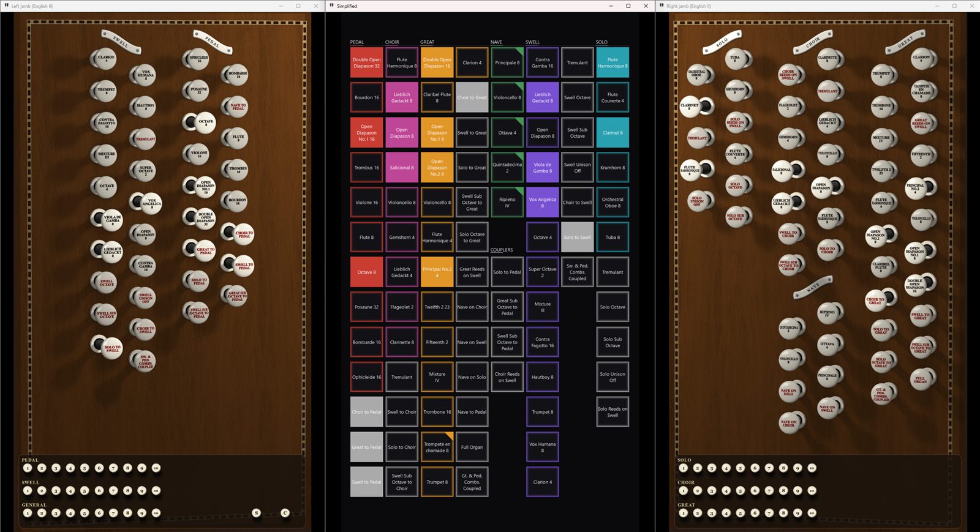Toggle Solo Unison Off in the Simplified window
Image resolution: width=980 pixels, height=532 pixels.
[612, 377]
